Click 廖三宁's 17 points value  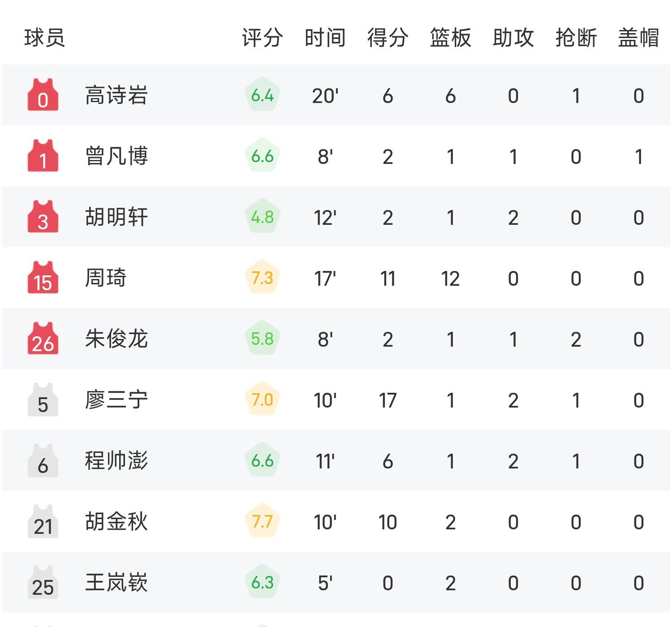tap(388, 400)
